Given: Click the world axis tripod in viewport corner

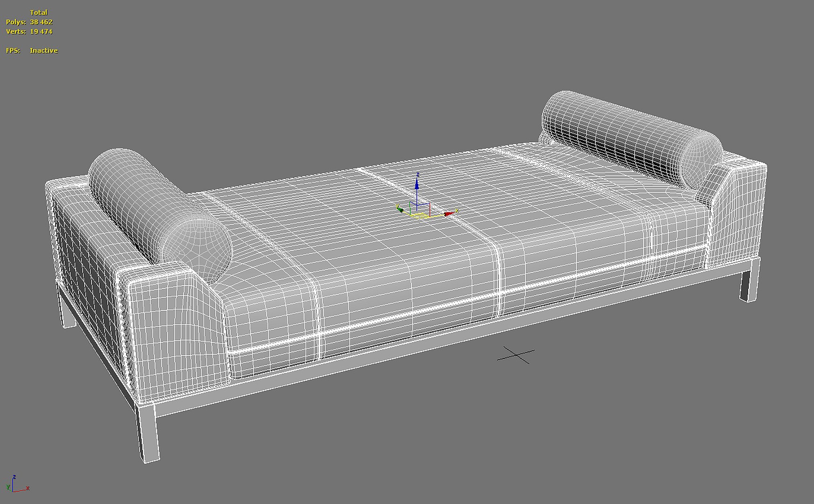Looking at the screenshot, I should 17,483.
